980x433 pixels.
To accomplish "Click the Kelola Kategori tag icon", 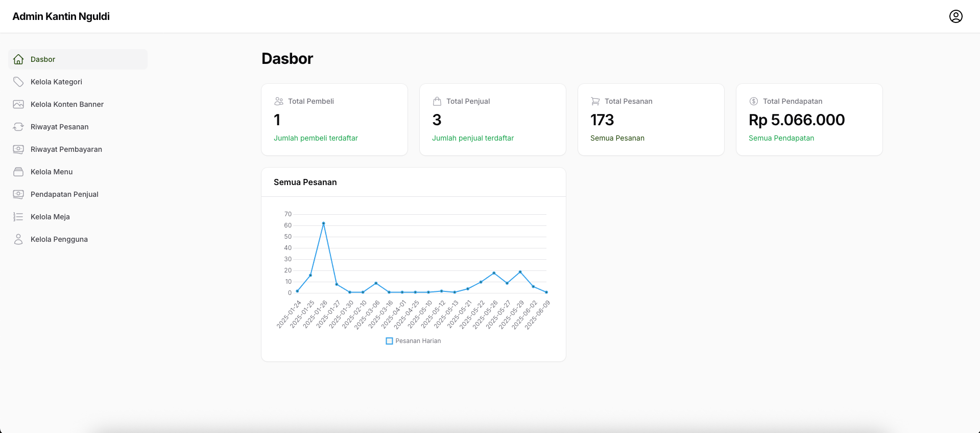I will click(x=18, y=82).
